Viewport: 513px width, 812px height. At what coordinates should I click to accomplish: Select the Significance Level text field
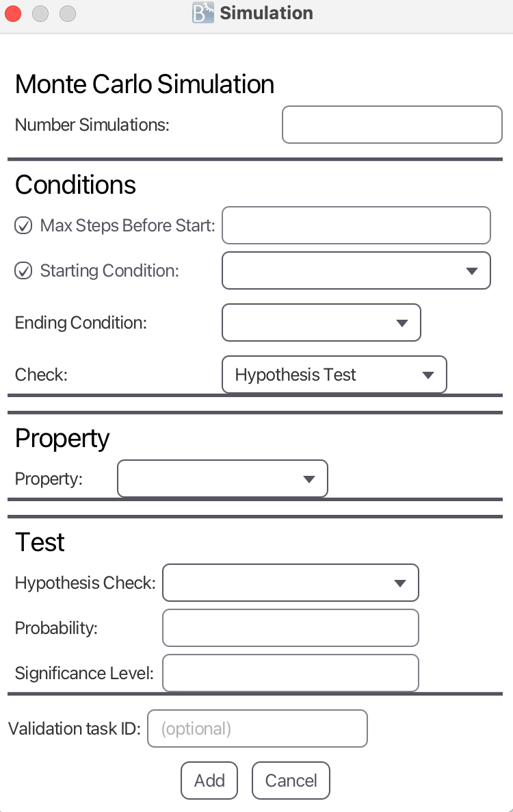coord(290,673)
